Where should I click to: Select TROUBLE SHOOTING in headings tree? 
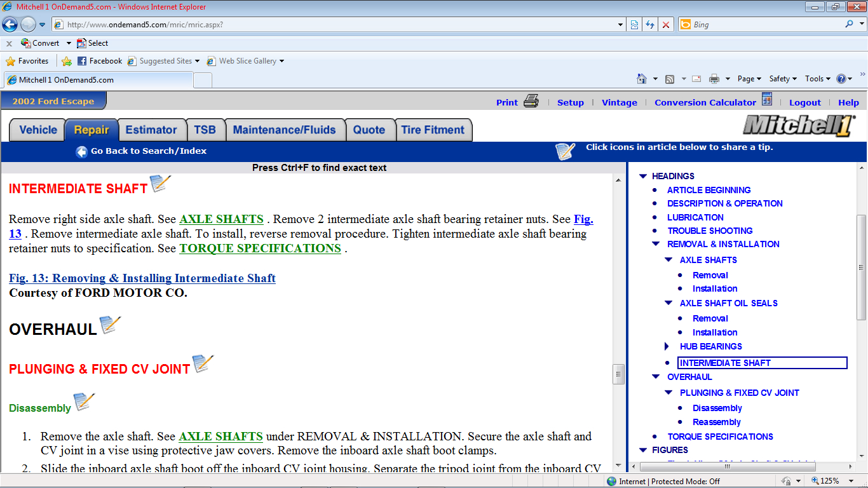point(710,231)
